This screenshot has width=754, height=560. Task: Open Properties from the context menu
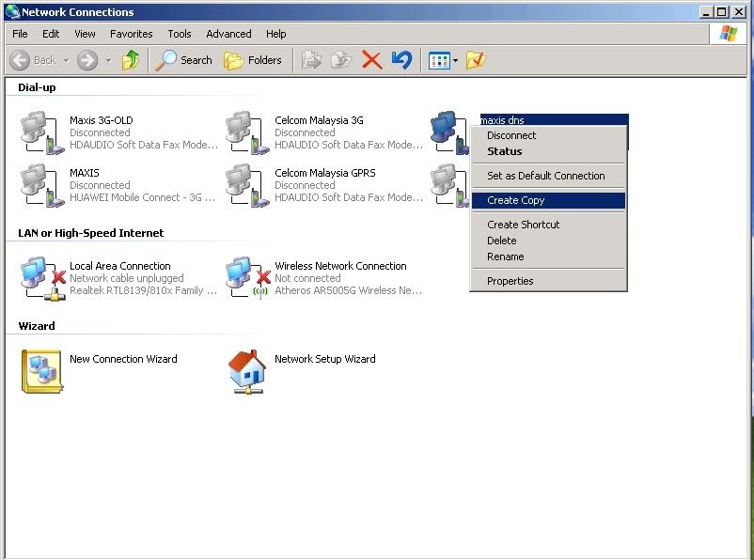click(x=548, y=281)
